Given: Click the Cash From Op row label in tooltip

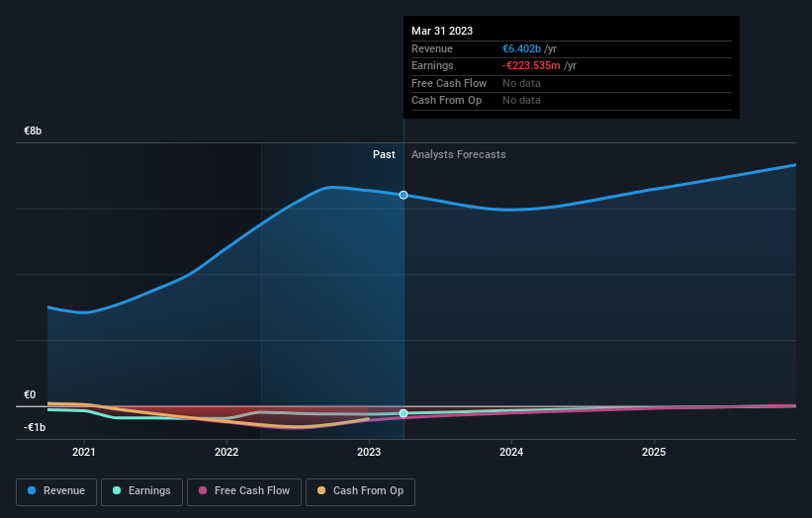Looking at the screenshot, I should 446,101.
